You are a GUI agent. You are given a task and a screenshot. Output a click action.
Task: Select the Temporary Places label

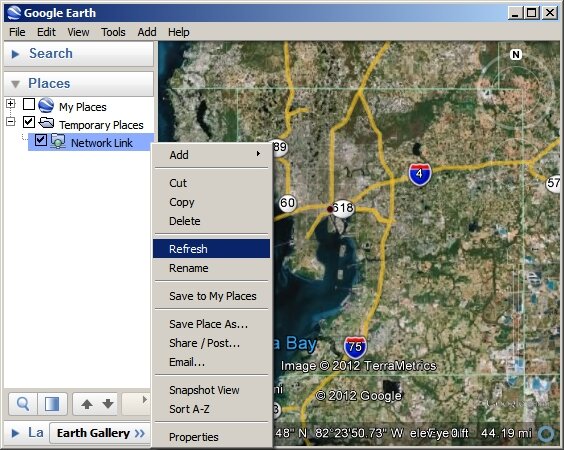[x=101, y=125]
